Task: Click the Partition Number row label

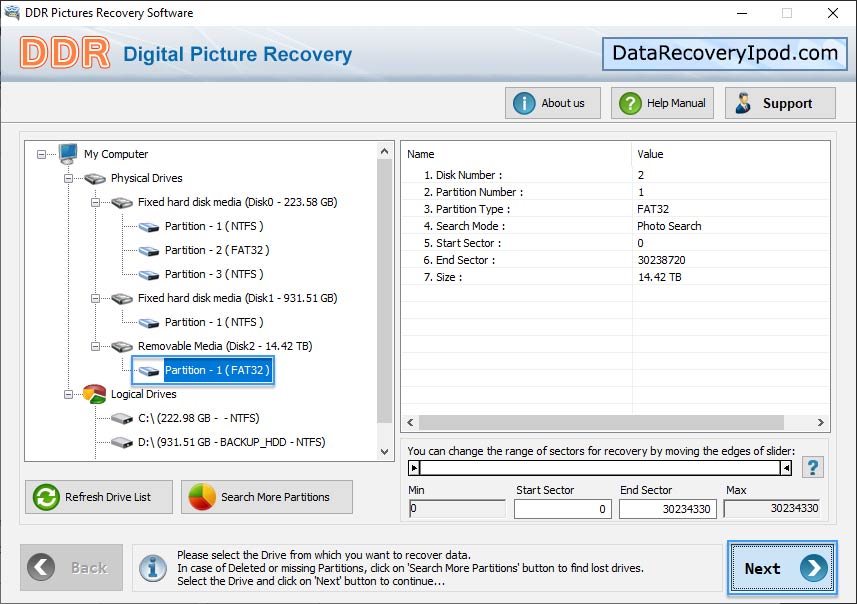Action: [473, 192]
